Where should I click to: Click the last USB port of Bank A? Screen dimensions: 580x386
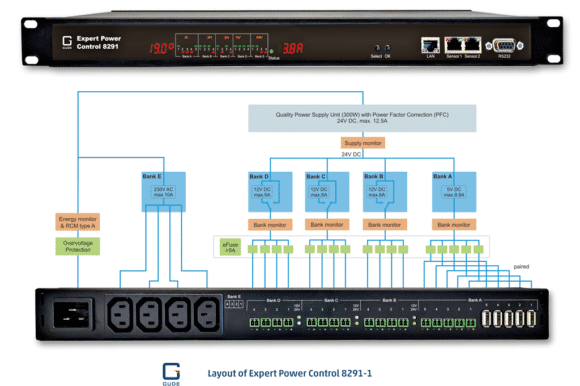(531, 319)
